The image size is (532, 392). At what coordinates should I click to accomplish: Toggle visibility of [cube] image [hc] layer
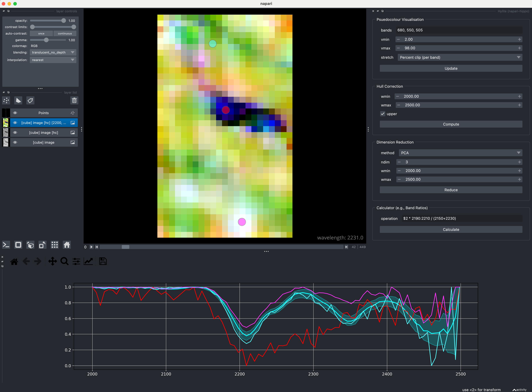[15, 132]
